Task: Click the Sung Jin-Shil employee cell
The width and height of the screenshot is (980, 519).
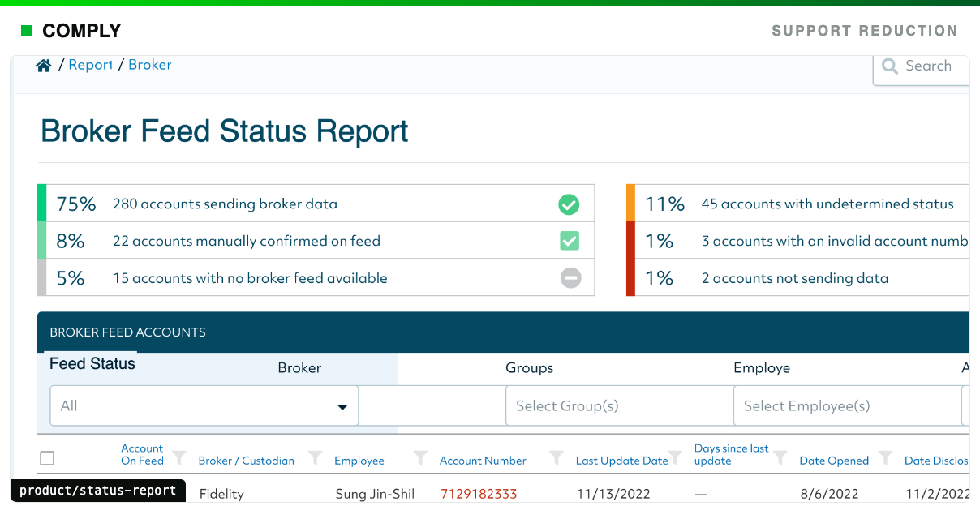Action: click(x=373, y=494)
